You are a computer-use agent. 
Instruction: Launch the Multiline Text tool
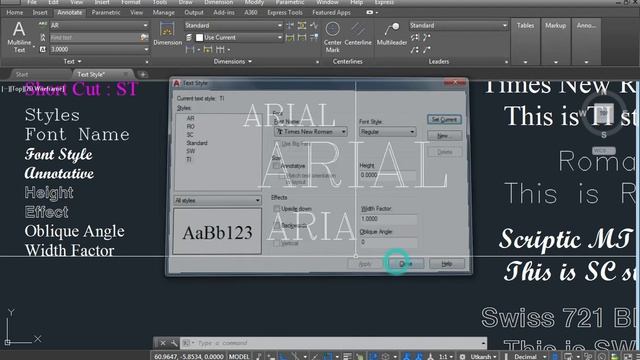click(x=19, y=37)
